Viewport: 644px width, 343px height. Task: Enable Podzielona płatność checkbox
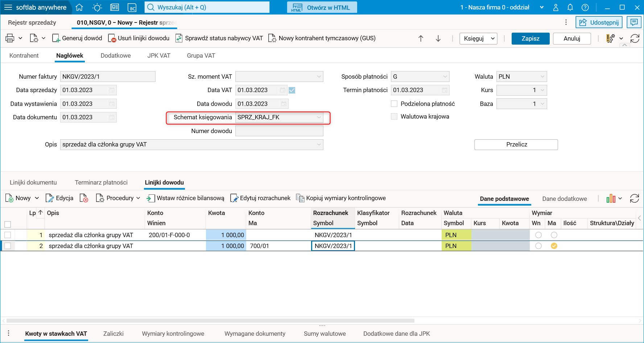tap(394, 104)
